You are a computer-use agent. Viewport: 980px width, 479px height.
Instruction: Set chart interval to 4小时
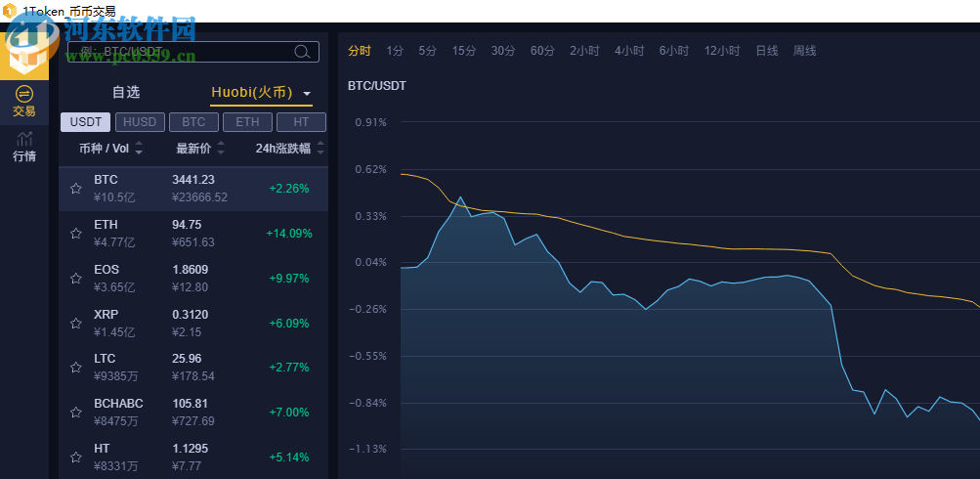pos(629,51)
